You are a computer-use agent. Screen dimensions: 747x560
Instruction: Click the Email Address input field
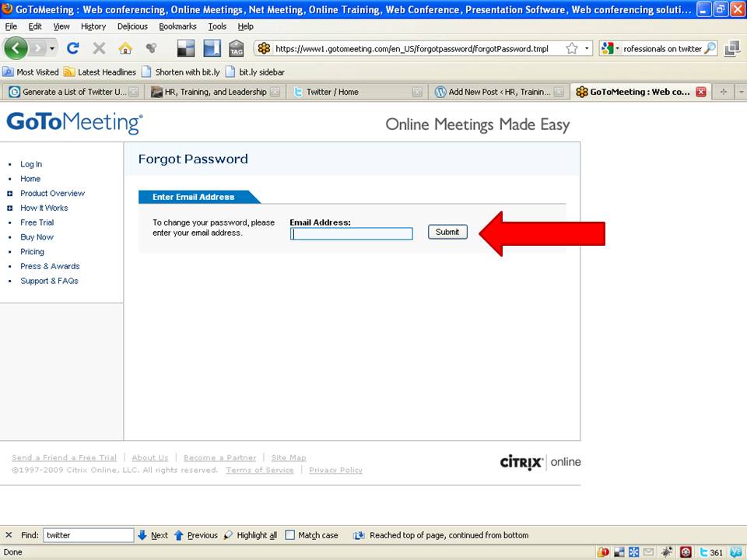point(352,233)
